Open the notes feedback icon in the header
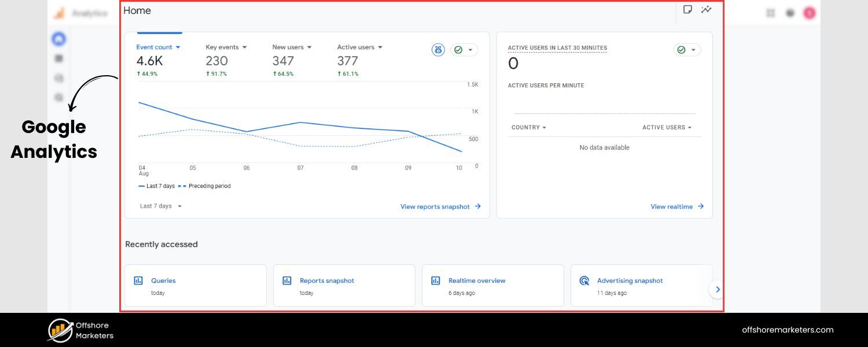Viewport: 868px width, 347px height. (687, 10)
